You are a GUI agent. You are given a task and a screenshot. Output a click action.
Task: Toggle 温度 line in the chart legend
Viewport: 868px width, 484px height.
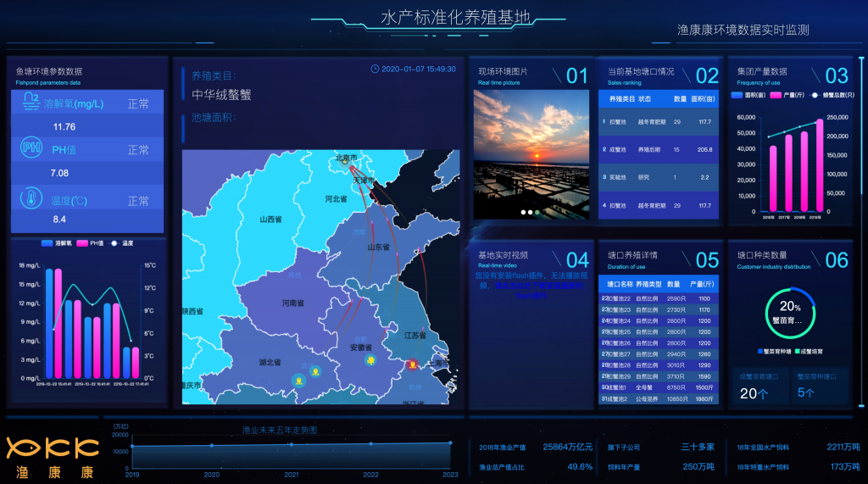pos(120,243)
